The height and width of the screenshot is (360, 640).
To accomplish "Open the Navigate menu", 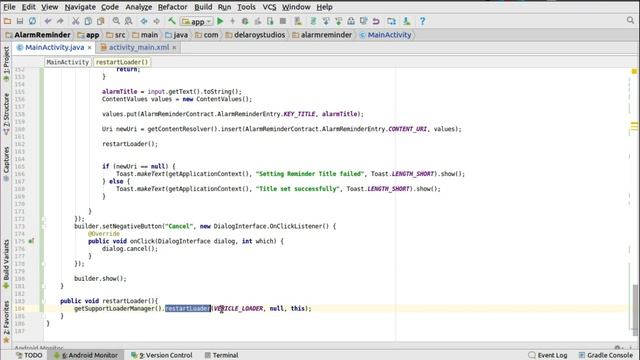I will (80, 7).
